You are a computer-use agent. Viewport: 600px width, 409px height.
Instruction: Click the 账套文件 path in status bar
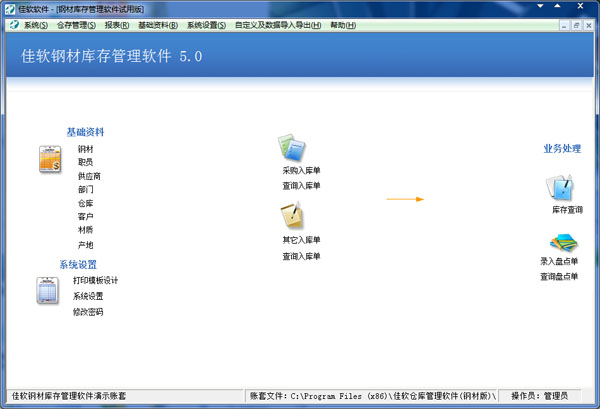pos(373,396)
